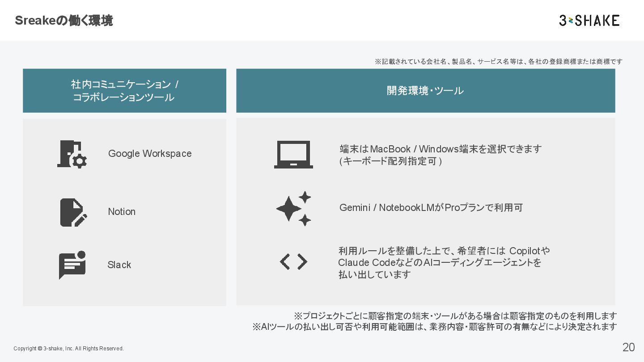644x362 pixels.
Task: Click the laptop device icon
Action: [x=293, y=155]
